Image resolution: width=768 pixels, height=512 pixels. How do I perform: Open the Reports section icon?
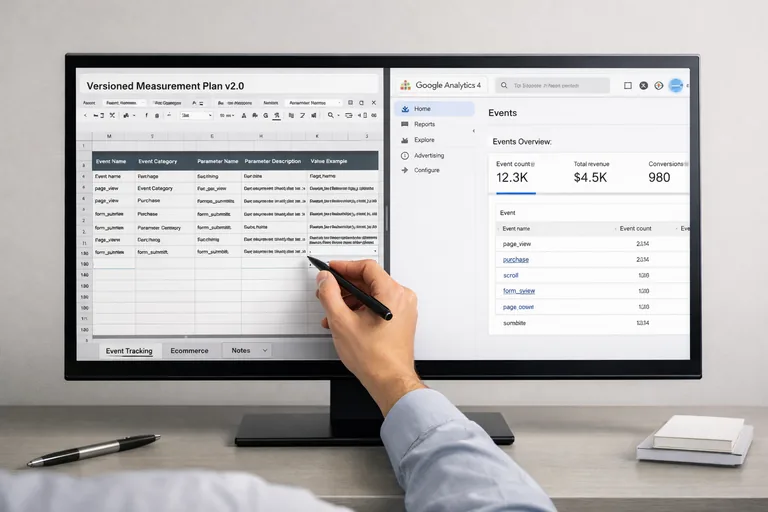[404, 124]
